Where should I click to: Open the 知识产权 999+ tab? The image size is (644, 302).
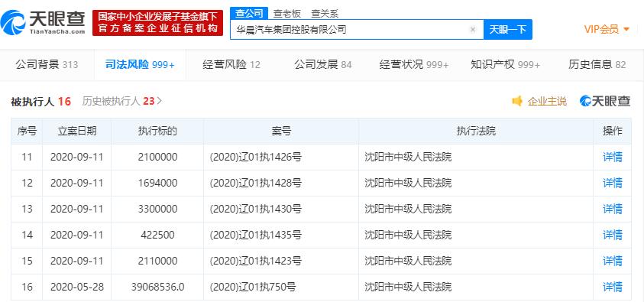point(505,64)
